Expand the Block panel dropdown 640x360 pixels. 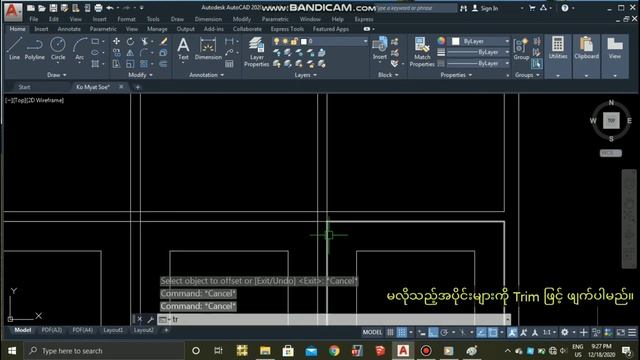[388, 75]
